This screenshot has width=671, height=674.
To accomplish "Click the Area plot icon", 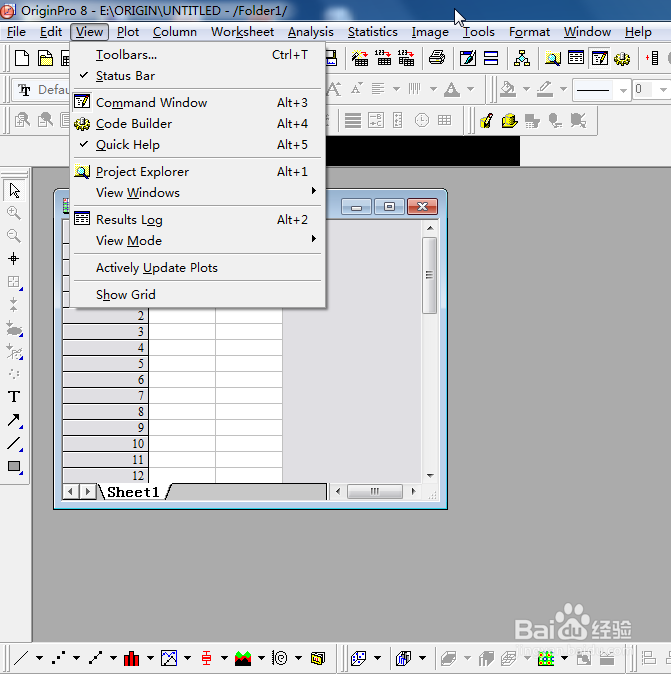I will [x=243, y=658].
